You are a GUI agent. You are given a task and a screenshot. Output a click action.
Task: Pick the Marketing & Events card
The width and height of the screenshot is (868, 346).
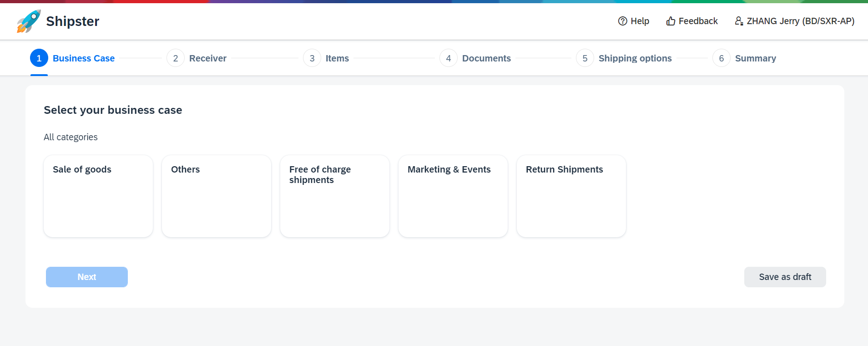pos(453,196)
